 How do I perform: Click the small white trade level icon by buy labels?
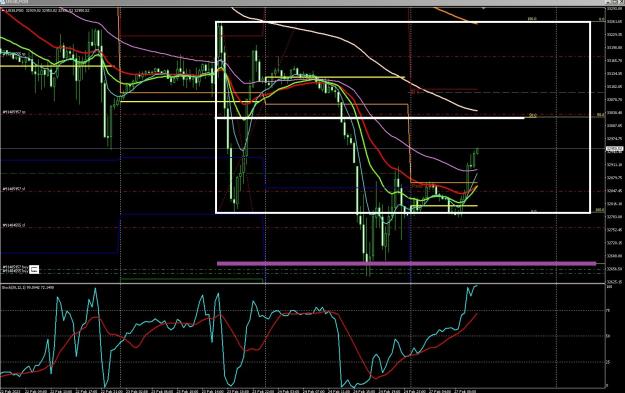[34, 270]
